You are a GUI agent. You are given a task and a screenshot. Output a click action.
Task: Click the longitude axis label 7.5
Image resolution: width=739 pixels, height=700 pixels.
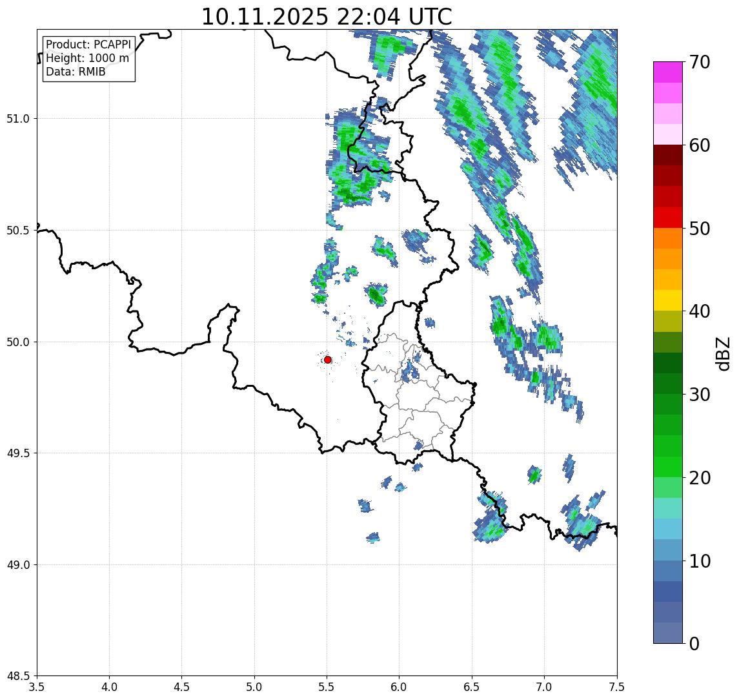(x=617, y=687)
